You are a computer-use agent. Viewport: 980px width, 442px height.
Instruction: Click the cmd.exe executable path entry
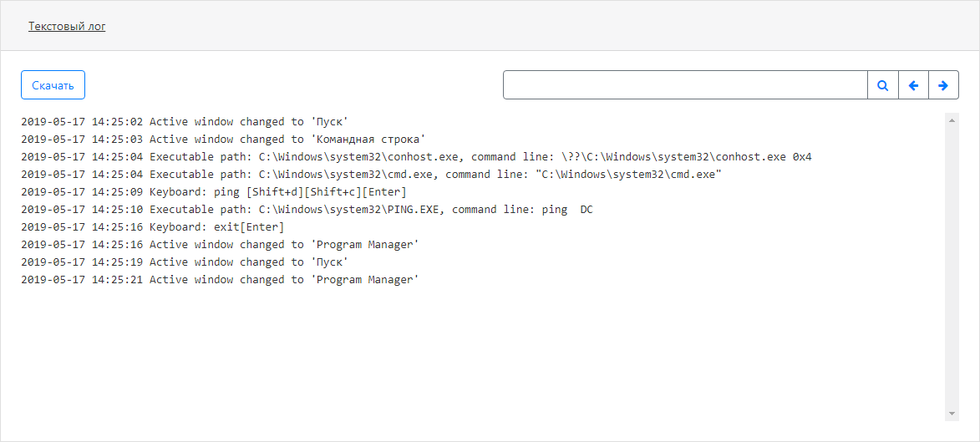pyautogui.click(x=371, y=175)
